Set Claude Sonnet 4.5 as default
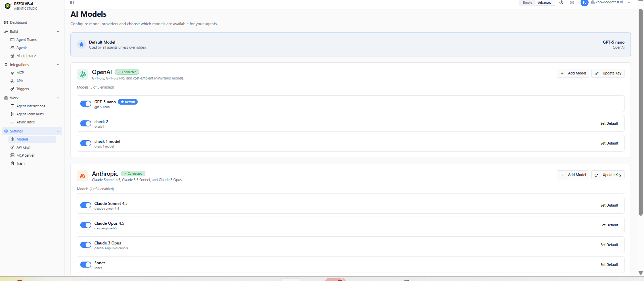 point(609,205)
